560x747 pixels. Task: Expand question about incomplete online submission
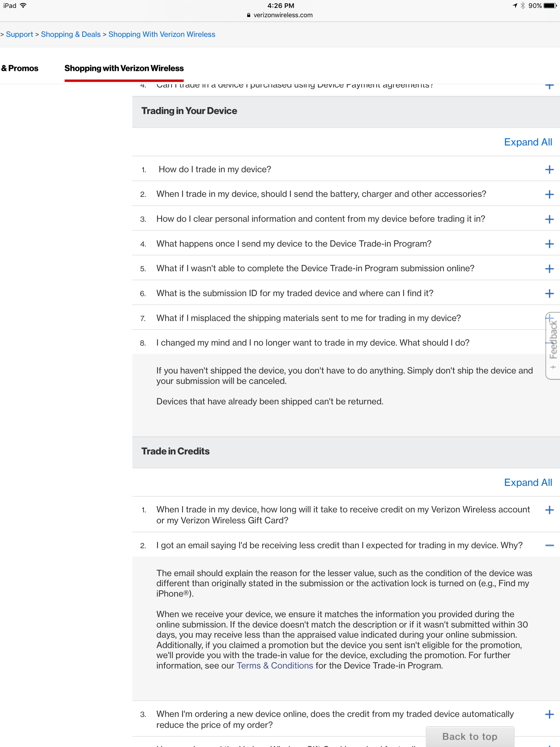(x=346, y=269)
